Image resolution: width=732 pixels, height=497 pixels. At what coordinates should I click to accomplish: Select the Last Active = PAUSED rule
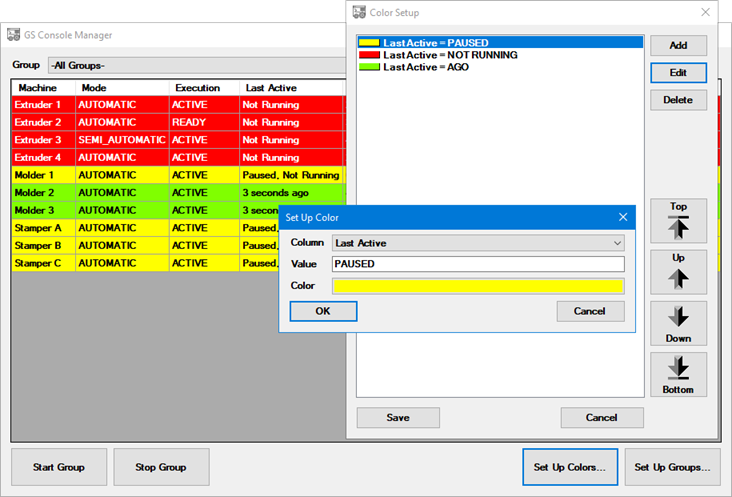pyautogui.click(x=435, y=43)
